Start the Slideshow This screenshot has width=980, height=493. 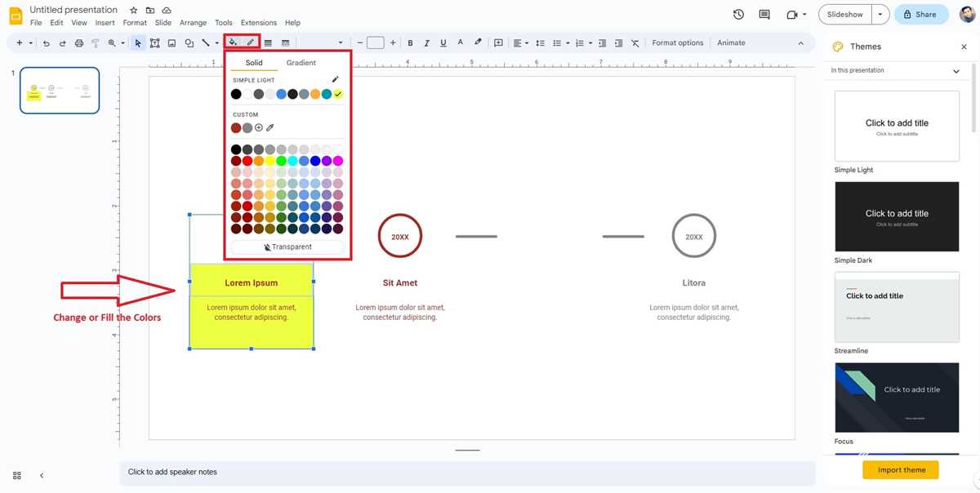[844, 15]
